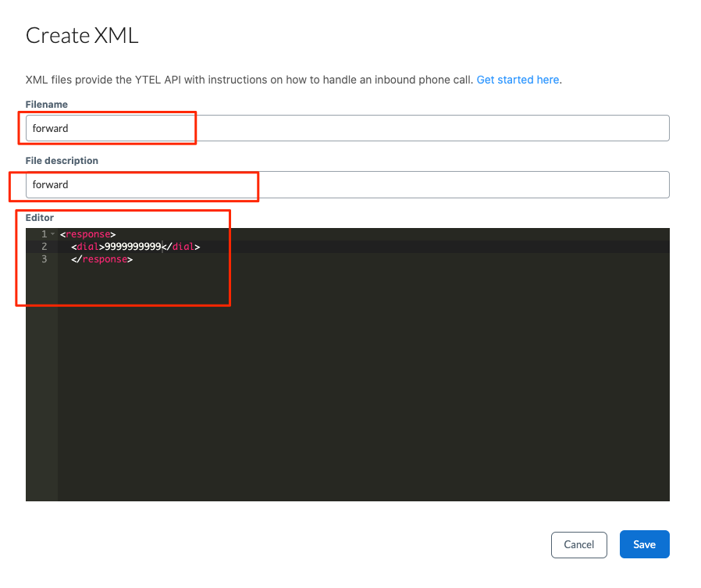Click the YTEL API description text
Screen dimensions: 701x588
point(249,80)
